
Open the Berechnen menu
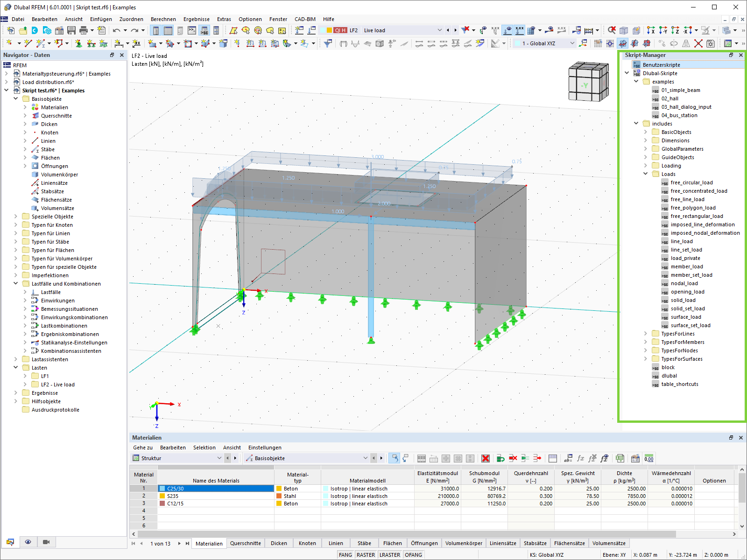(x=163, y=19)
